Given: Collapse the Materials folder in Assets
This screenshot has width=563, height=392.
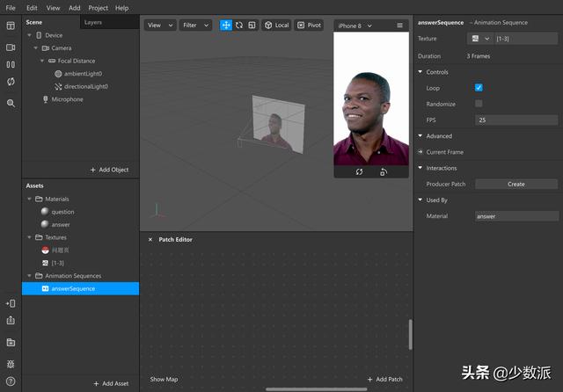Looking at the screenshot, I should point(28,200).
